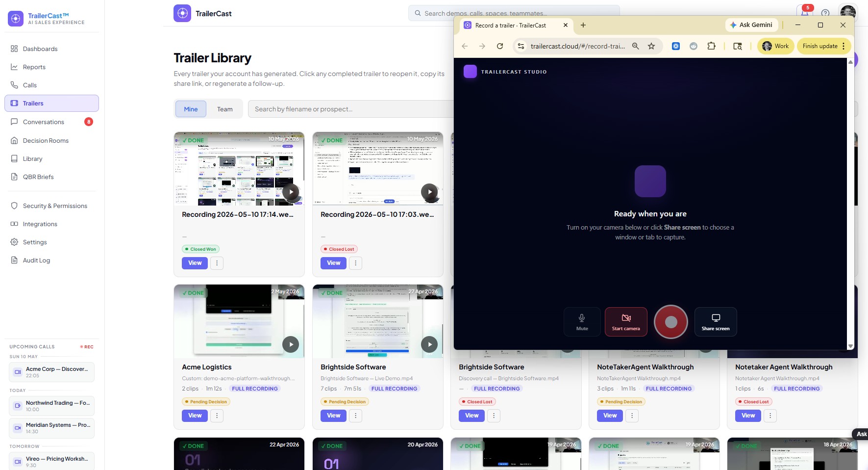The image size is (868, 470).
Task: Click the Search by filename or prospect field
Action: pos(350,109)
